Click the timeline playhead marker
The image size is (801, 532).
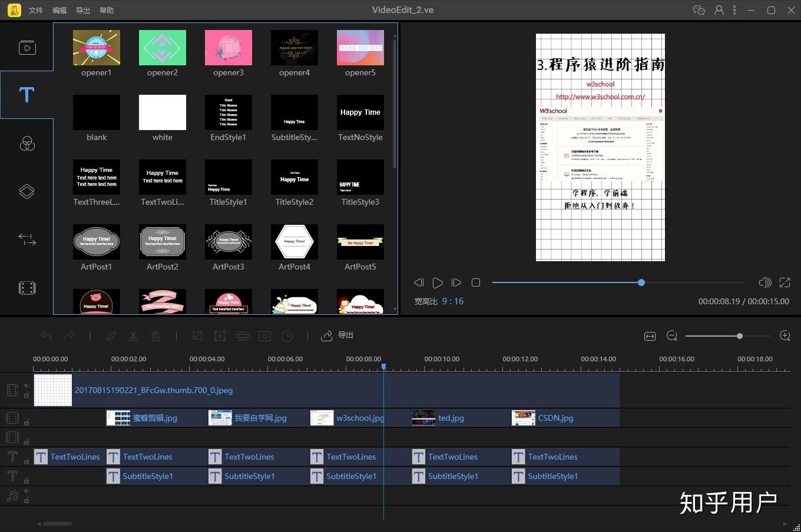383,367
